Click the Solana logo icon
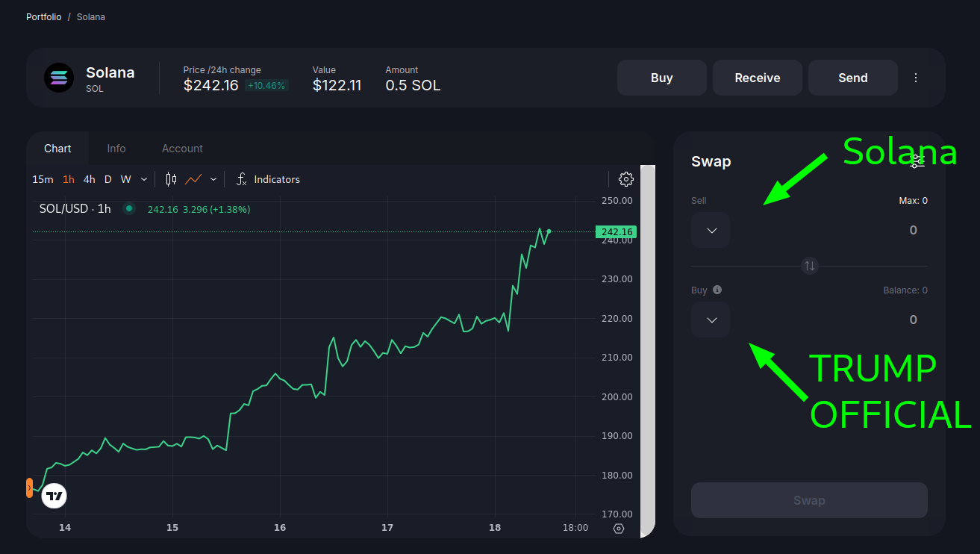 59,78
